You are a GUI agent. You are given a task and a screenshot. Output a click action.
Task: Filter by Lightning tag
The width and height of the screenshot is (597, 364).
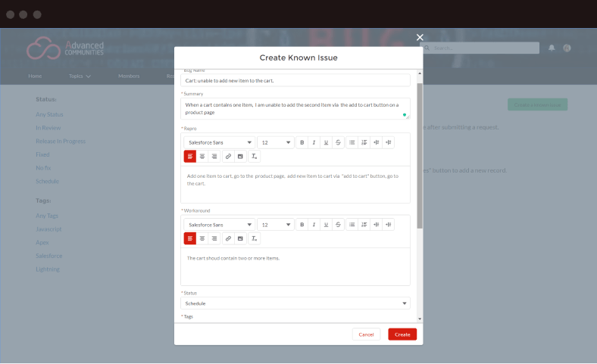coord(48,269)
